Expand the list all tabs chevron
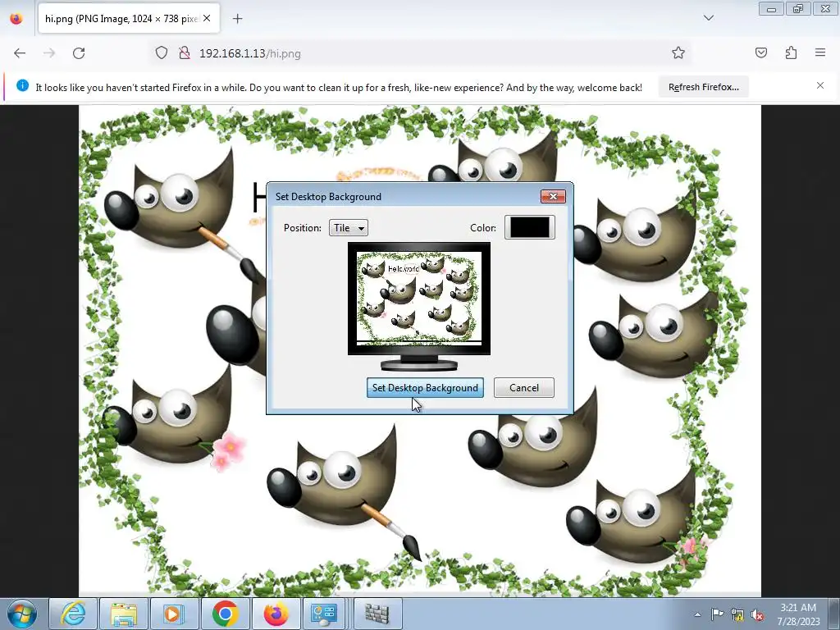 point(708,18)
